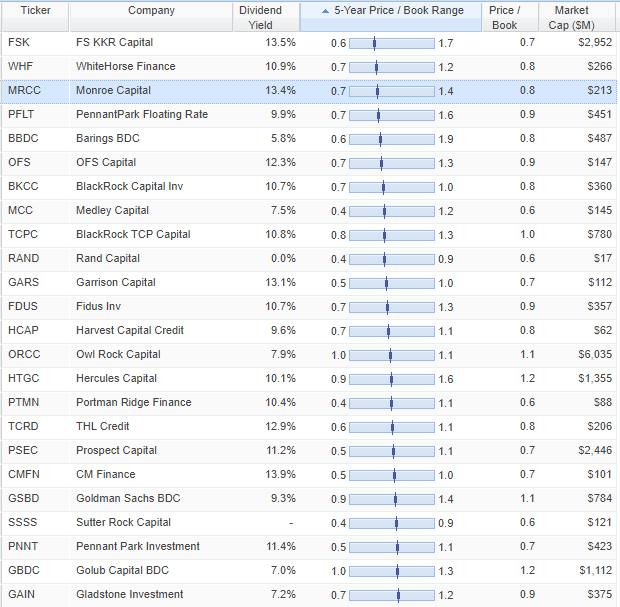Click the 13.5% dividend yield for FSK
Screen dimensions: 620x607
pos(280,42)
